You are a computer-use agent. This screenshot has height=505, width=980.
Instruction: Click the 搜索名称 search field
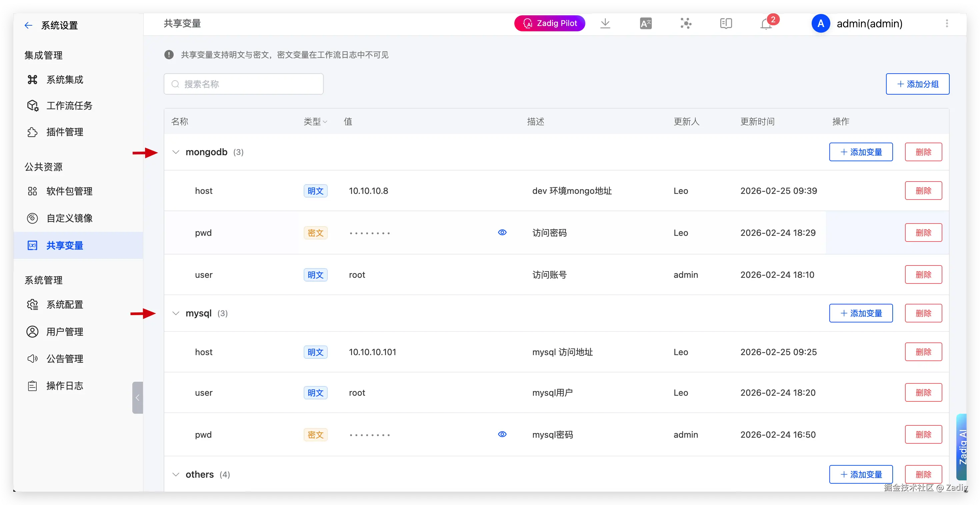point(243,84)
